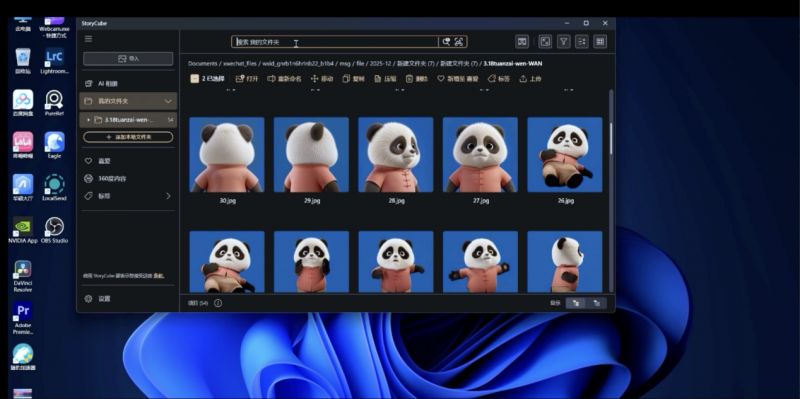The image size is (800, 399).
Task: Click the 导入 import button
Action: tap(128, 59)
